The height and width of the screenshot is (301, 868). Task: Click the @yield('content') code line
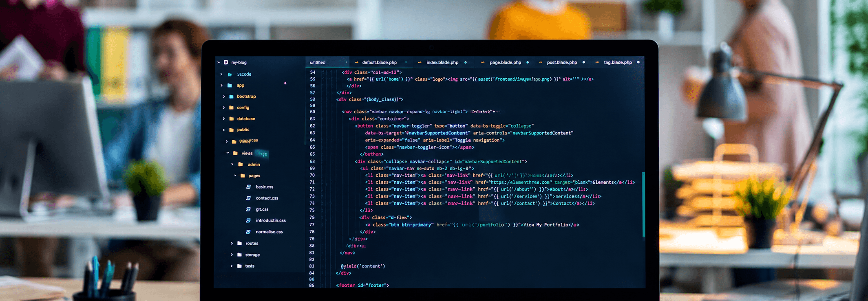coord(363,266)
